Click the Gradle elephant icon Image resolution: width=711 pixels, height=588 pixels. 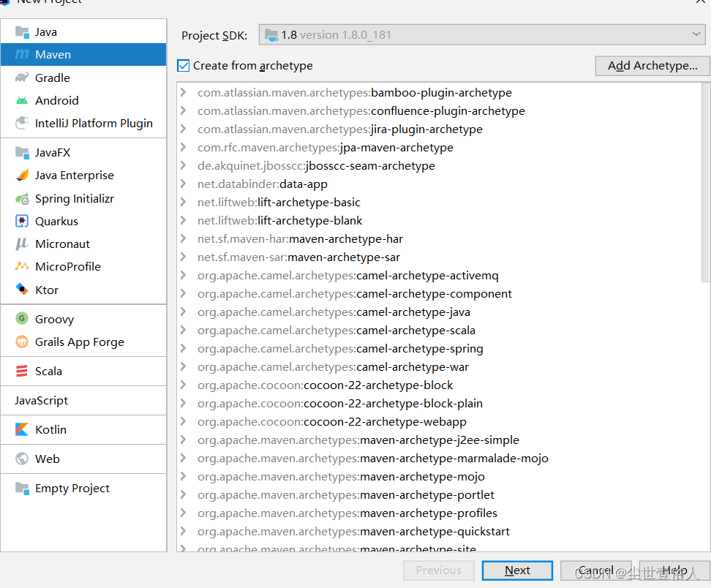tap(22, 78)
